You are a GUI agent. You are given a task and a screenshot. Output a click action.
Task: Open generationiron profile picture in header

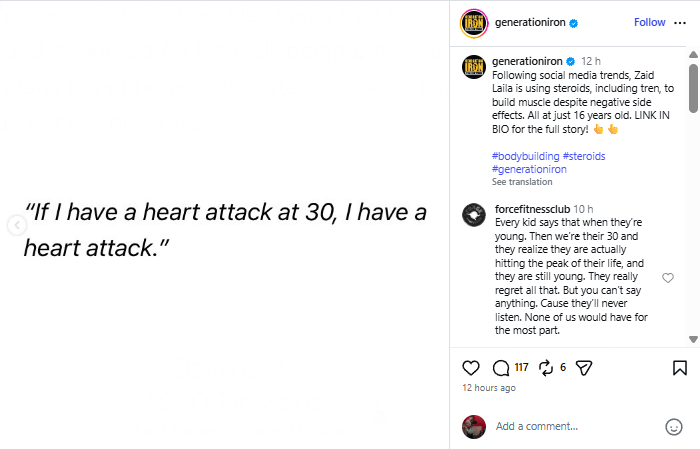click(473, 22)
